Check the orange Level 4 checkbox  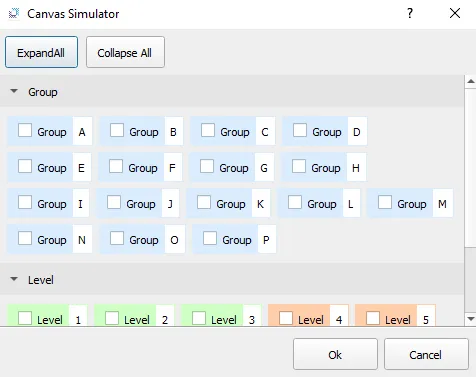coord(286,318)
